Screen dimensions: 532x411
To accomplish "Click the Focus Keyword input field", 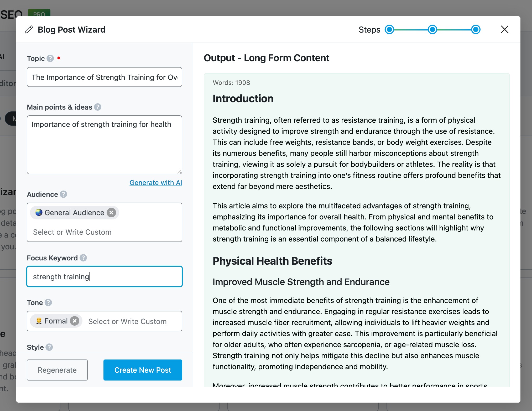I will pos(105,276).
